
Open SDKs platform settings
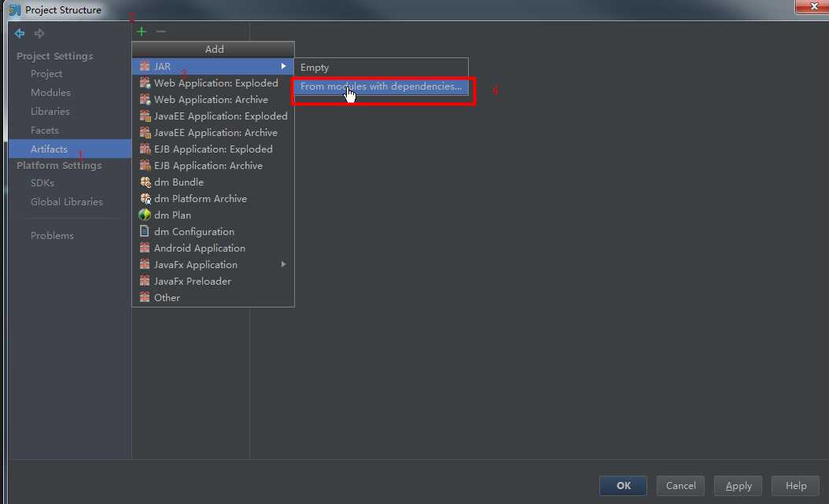pos(42,182)
